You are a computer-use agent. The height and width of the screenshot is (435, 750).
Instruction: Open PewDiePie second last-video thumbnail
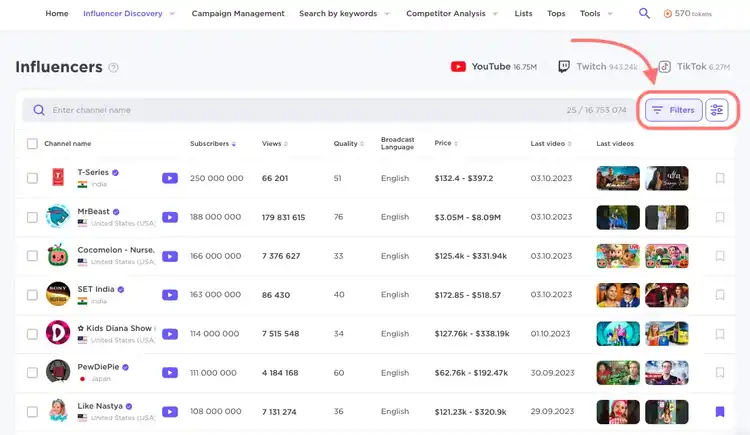click(667, 373)
